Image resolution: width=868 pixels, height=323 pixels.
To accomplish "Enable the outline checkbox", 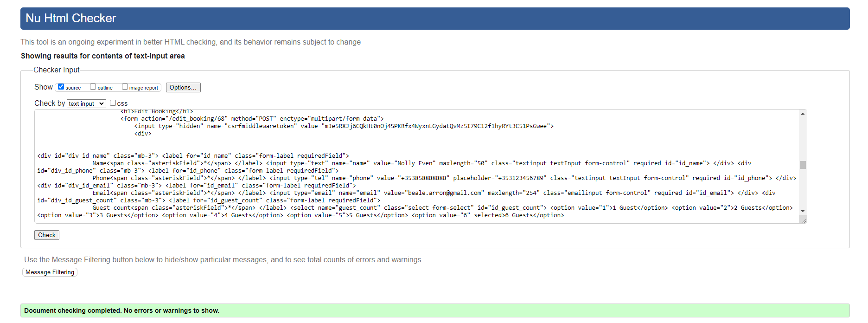I will [93, 87].
